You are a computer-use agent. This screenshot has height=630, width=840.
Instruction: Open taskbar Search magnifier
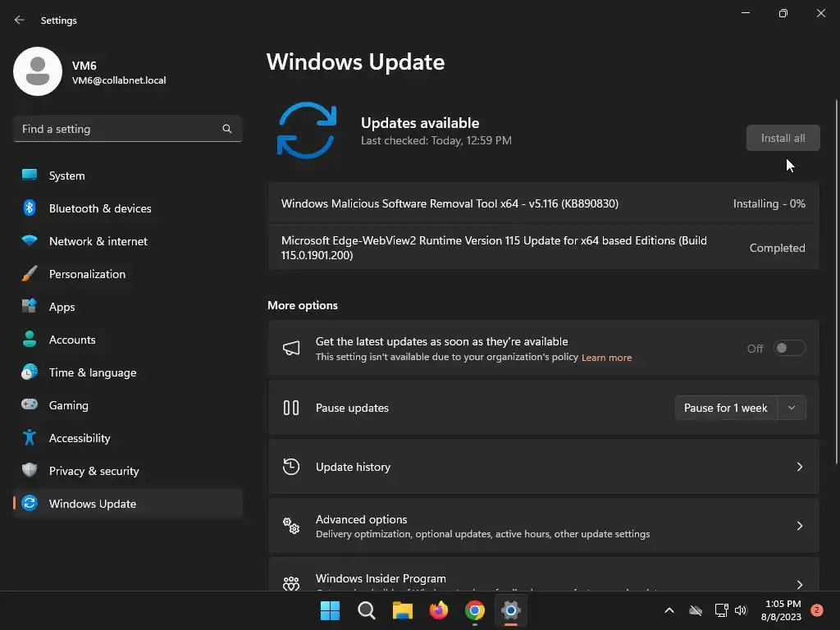click(x=367, y=610)
